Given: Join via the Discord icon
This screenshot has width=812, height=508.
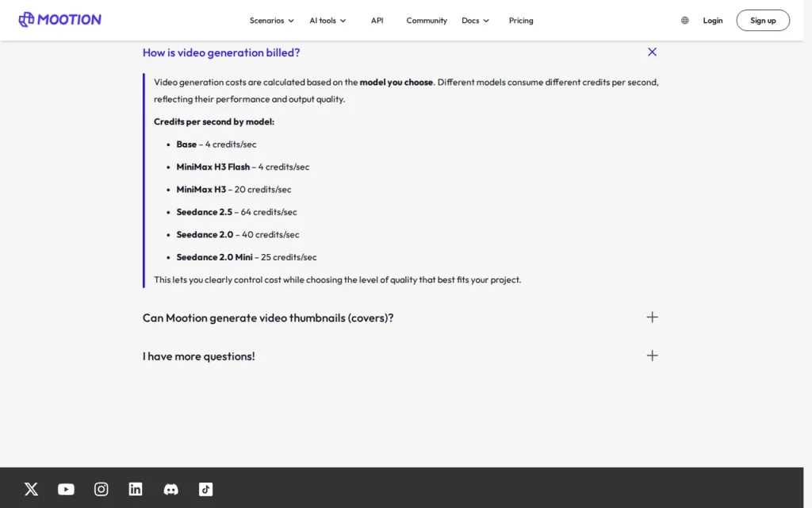Looking at the screenshot, I should tap(171, 489).
